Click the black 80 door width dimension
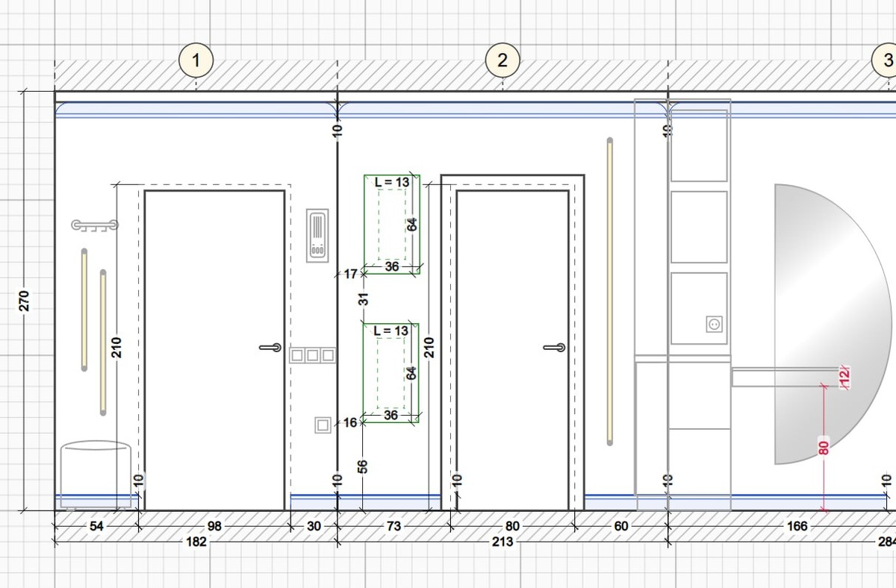 (x=512, y=526)
